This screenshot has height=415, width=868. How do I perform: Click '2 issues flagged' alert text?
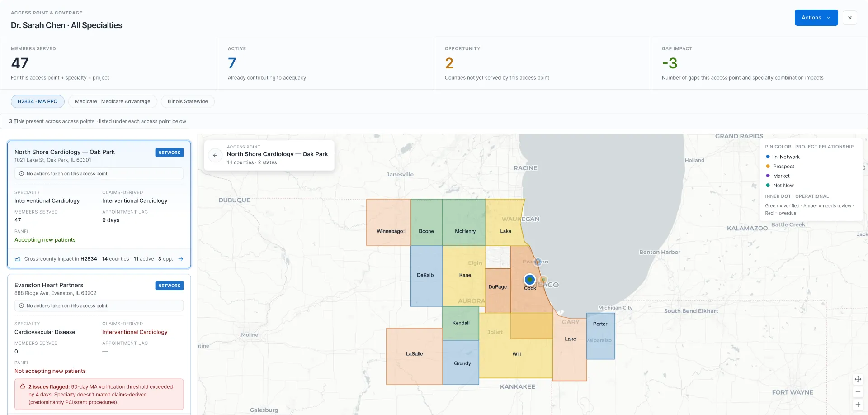point(49,387)
